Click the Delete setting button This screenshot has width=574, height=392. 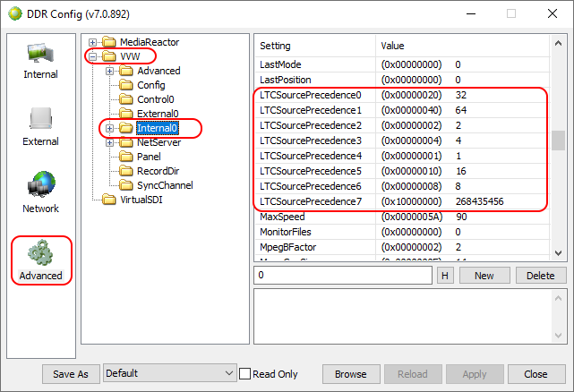coord(540,276)
